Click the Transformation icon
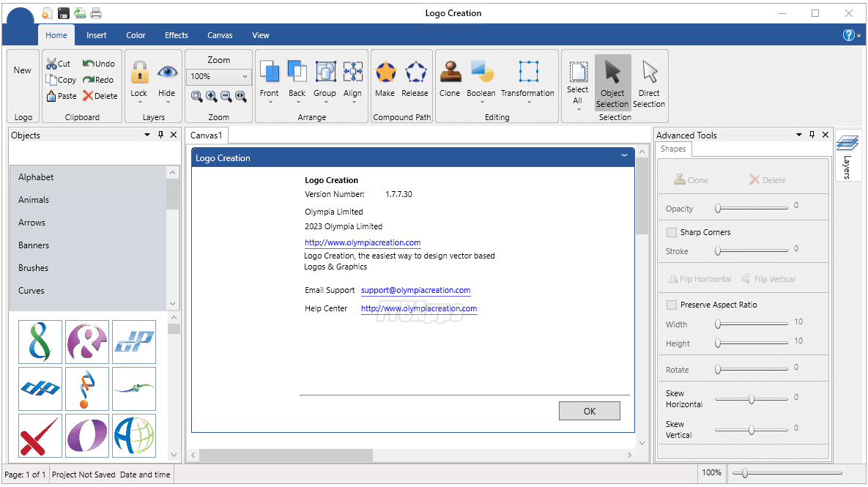 528,72
